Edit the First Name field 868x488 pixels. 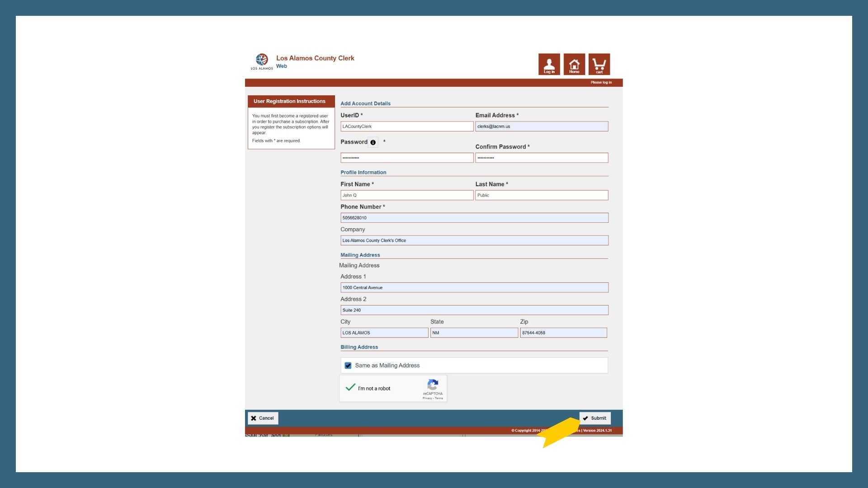(x=407, y=195)
